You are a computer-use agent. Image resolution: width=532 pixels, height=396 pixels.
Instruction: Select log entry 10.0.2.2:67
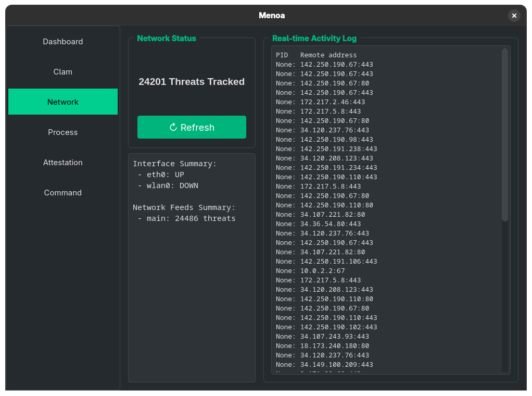[310, 270]
